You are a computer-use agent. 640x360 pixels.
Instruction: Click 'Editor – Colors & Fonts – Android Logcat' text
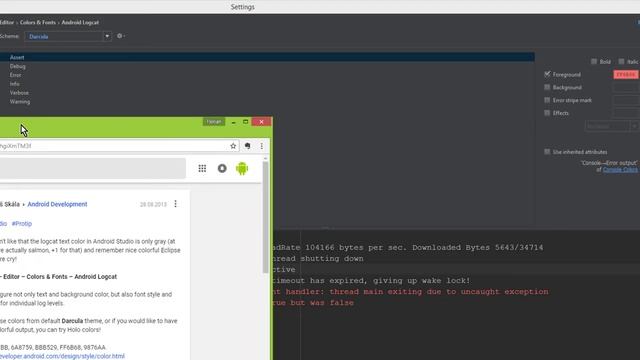click(58, 277)
